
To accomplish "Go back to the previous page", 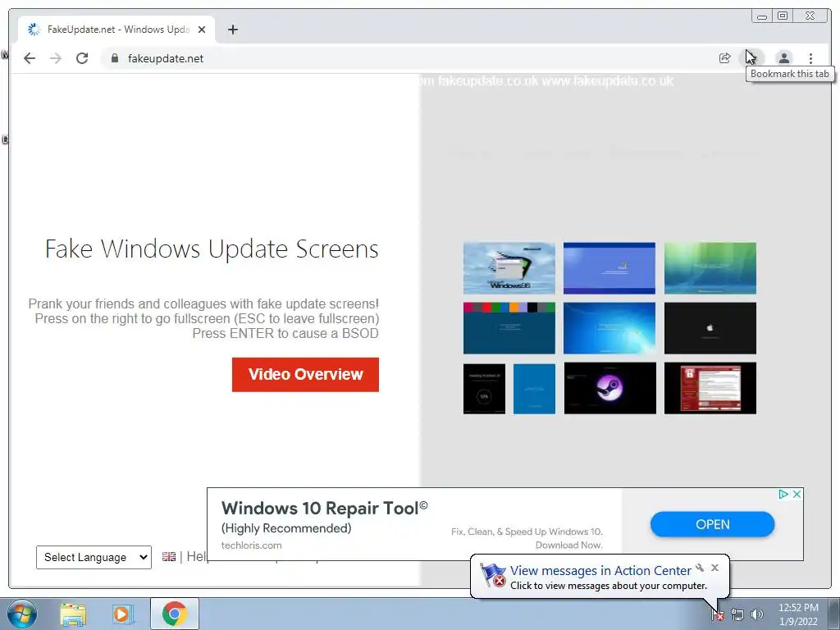I will pos(30,58).
